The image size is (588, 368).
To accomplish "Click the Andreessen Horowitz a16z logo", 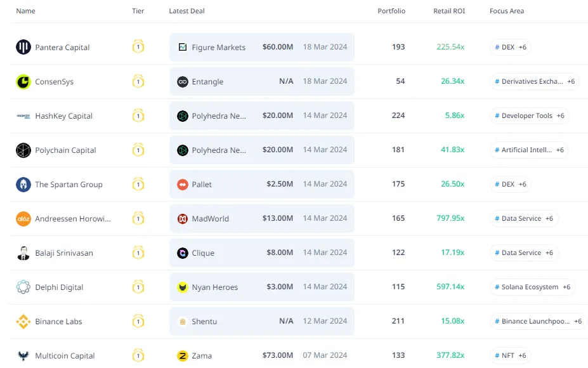I will pos(23,219).
